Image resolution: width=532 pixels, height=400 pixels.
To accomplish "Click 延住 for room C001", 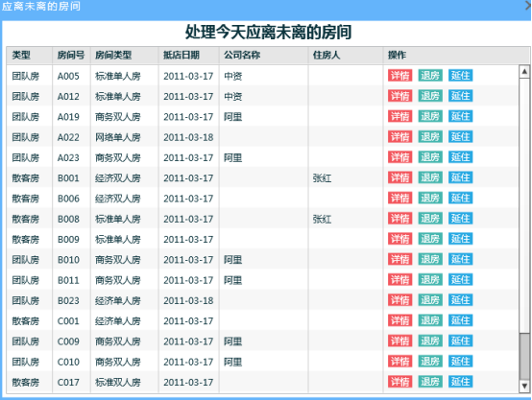I will click(460, 320).
